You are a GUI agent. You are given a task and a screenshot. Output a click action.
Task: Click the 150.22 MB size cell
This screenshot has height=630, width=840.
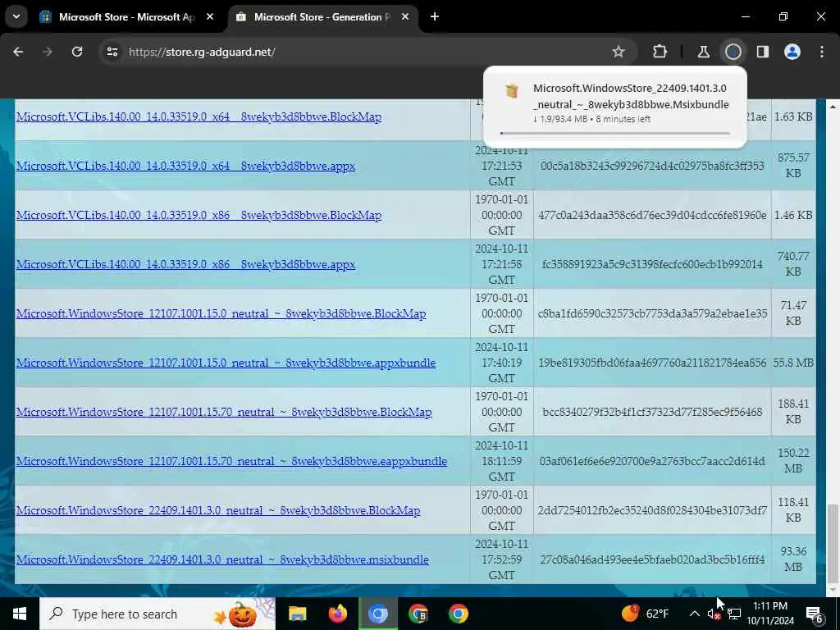[793, 461]
